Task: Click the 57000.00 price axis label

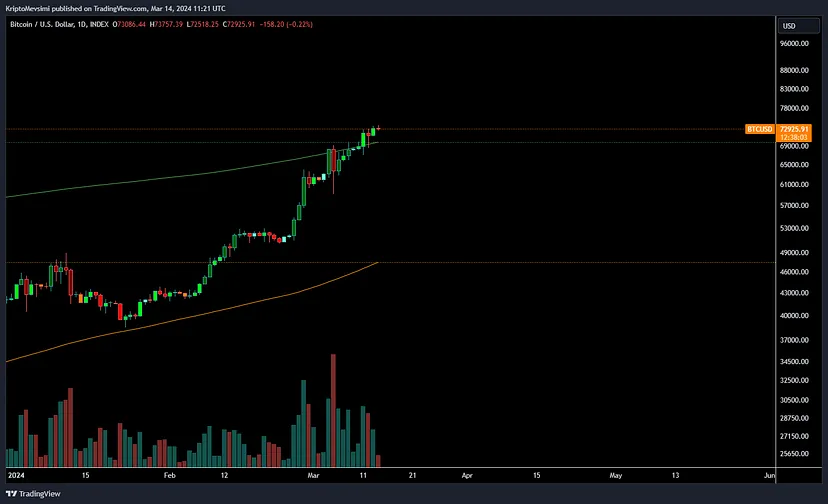Action: (x=794, y=205)
